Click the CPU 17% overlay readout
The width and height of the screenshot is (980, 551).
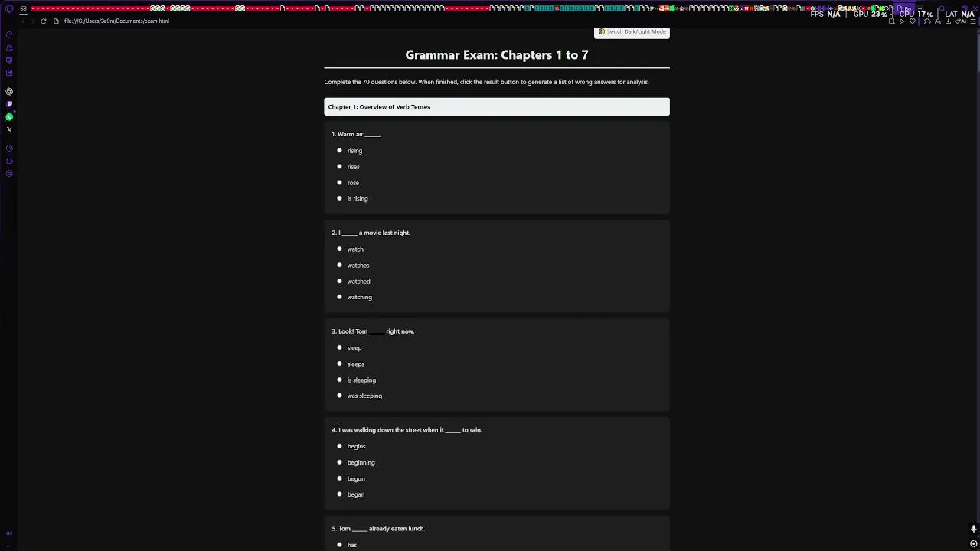916,14
